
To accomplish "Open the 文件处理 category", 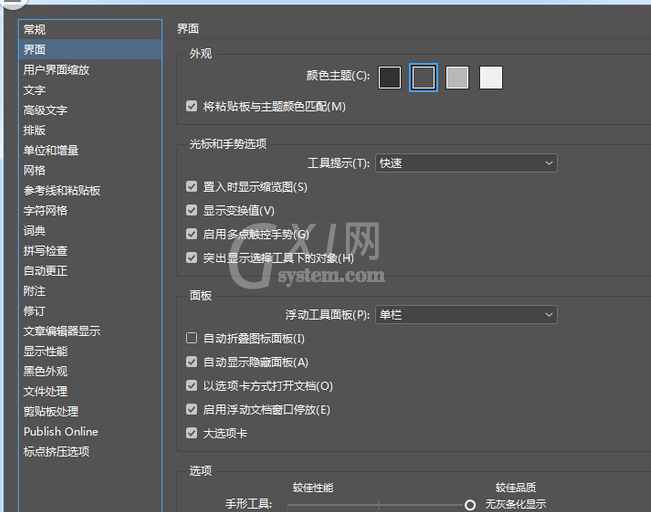I will point(90,391).
